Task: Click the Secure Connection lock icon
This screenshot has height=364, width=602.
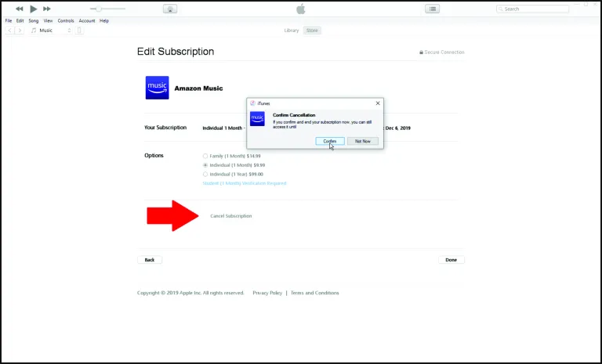Action: tap(421, 52)
